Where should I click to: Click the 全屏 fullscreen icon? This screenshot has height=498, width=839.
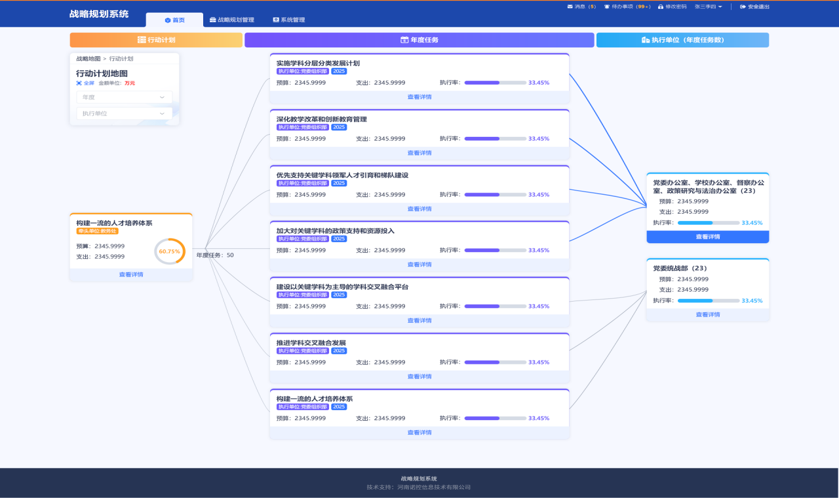click(x=79, y=84)
